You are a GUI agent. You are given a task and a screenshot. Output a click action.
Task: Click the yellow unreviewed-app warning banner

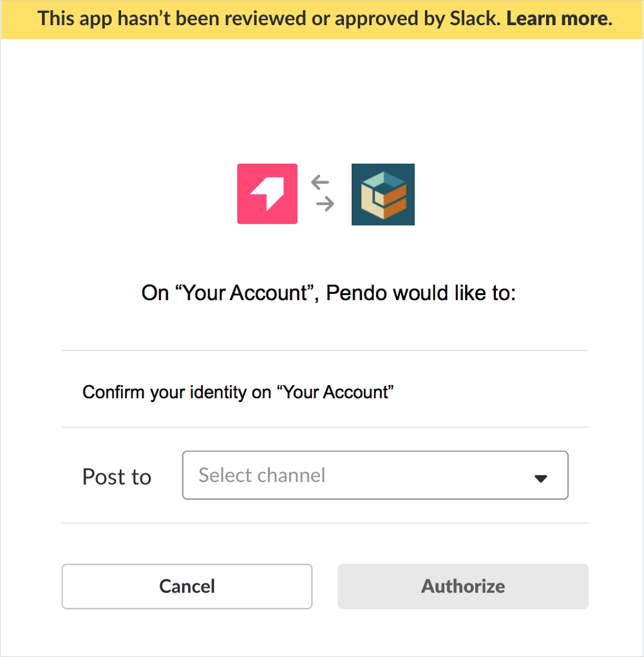(x=322, y=19)
